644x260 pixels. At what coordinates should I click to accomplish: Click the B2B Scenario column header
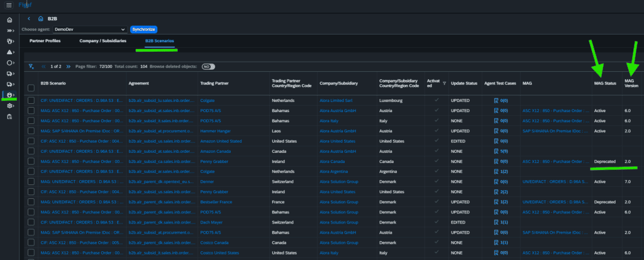pyautogui.click(x=53, y=83)
